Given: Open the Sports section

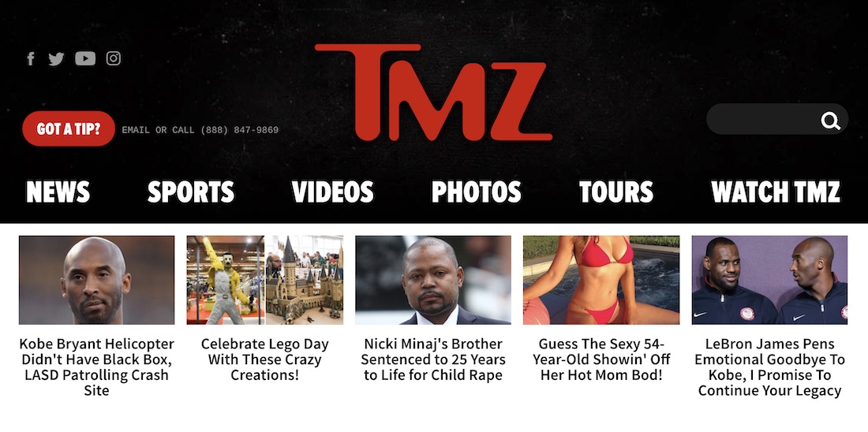Looking at the screenshot, I should tap(191, 192).
